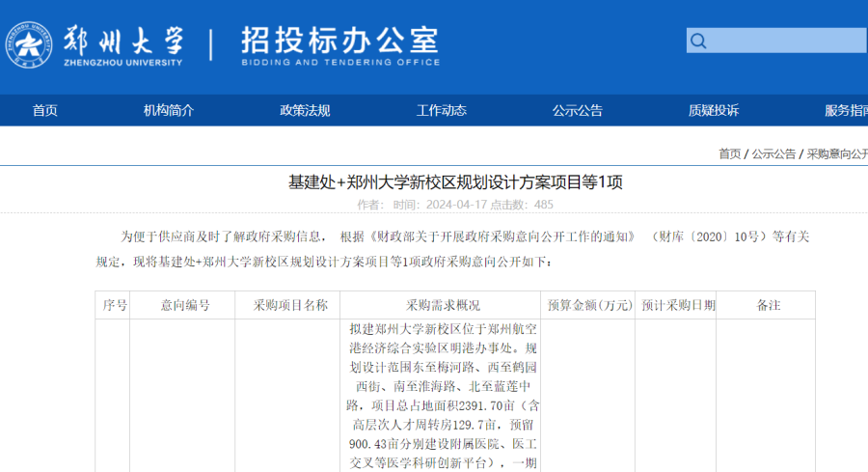868x472 pixels.
Task: Click the 采购意向公开 breadcrumb link
Action: (x=837, y=153)
